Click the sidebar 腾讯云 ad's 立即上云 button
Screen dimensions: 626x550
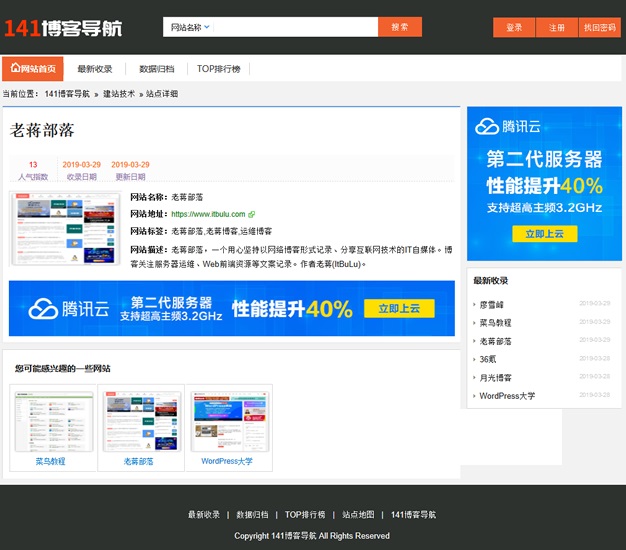coord(545,234)
